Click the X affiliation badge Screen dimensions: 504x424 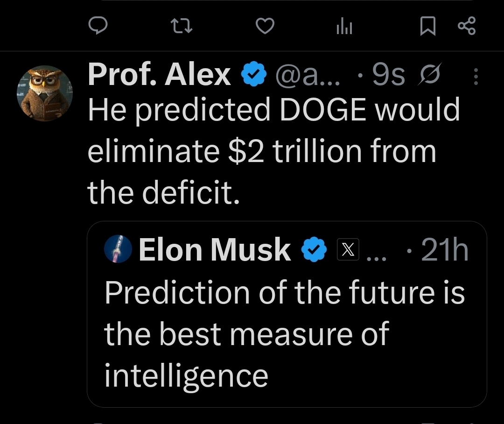[347, 250]
